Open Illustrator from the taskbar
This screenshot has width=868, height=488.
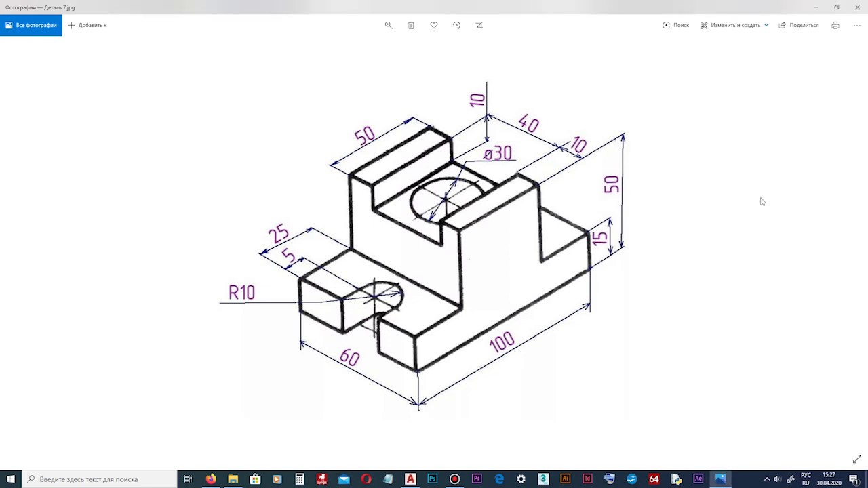click(x=565, y=479)
